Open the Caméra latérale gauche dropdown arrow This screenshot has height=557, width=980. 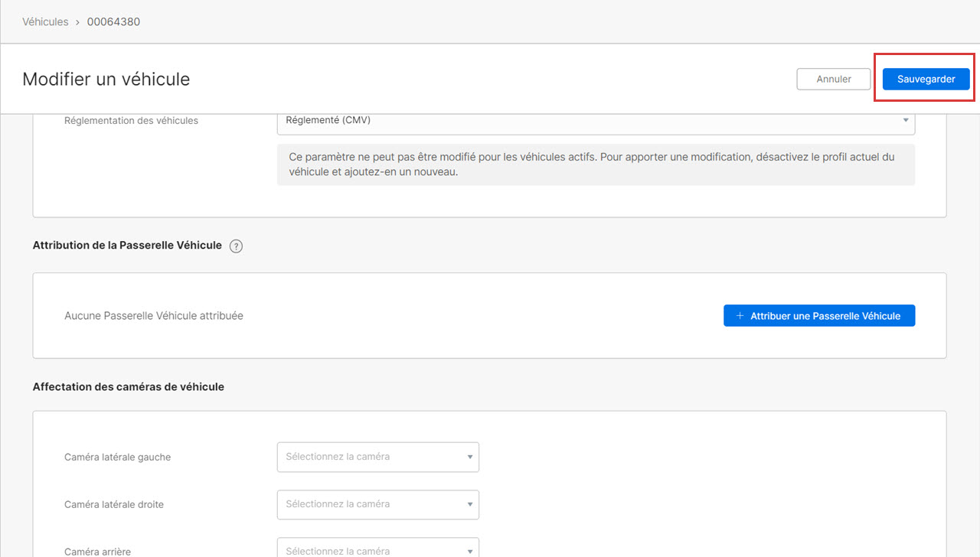coord(469,458)
